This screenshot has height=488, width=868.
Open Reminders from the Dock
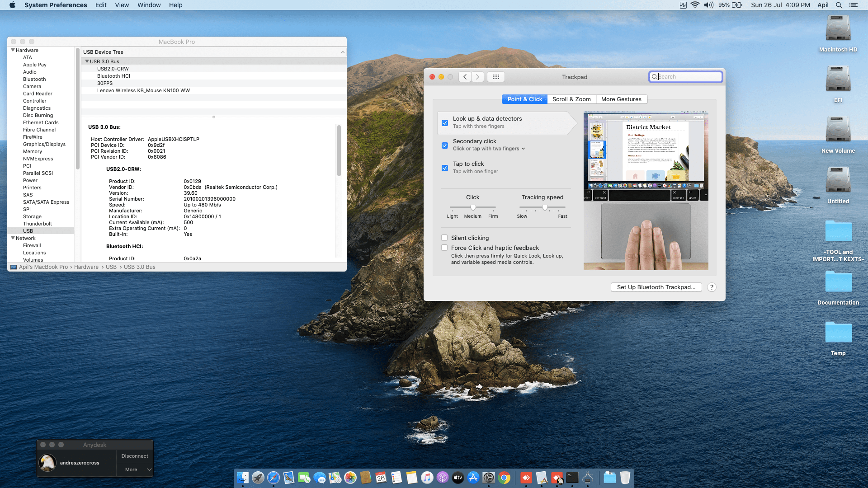pyautogui.click(x=396, y=478)
